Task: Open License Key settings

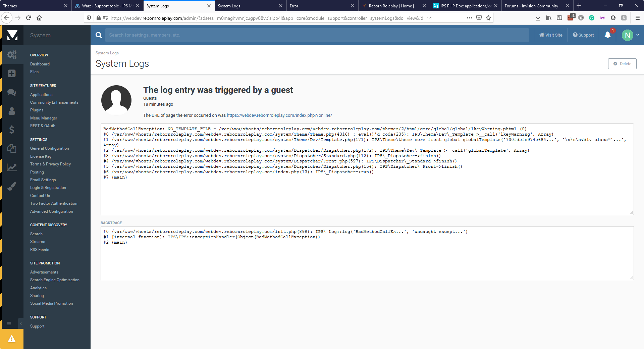Action: [x=41, y=156]
